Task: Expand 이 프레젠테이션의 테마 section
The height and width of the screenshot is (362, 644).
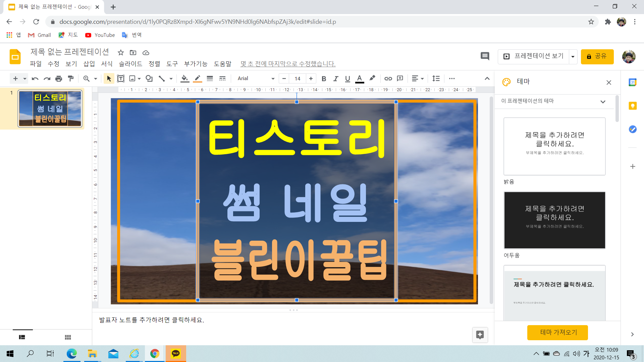Action: coord(603,102)
